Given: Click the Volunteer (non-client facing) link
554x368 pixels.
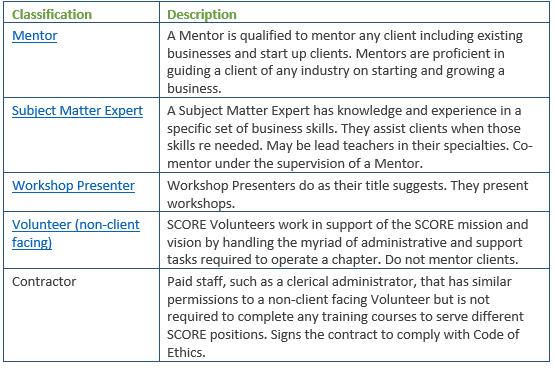Looking at the screenshot, I should pos(76,233).
